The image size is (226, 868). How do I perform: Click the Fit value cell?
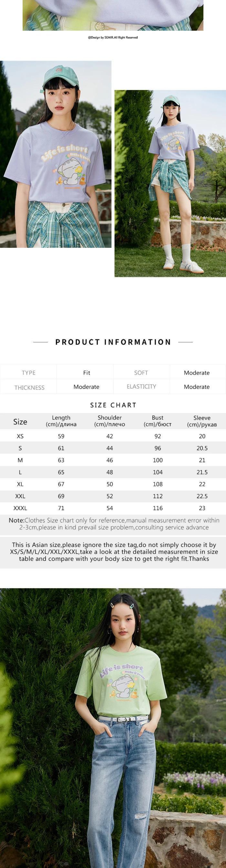pos(86,372)
